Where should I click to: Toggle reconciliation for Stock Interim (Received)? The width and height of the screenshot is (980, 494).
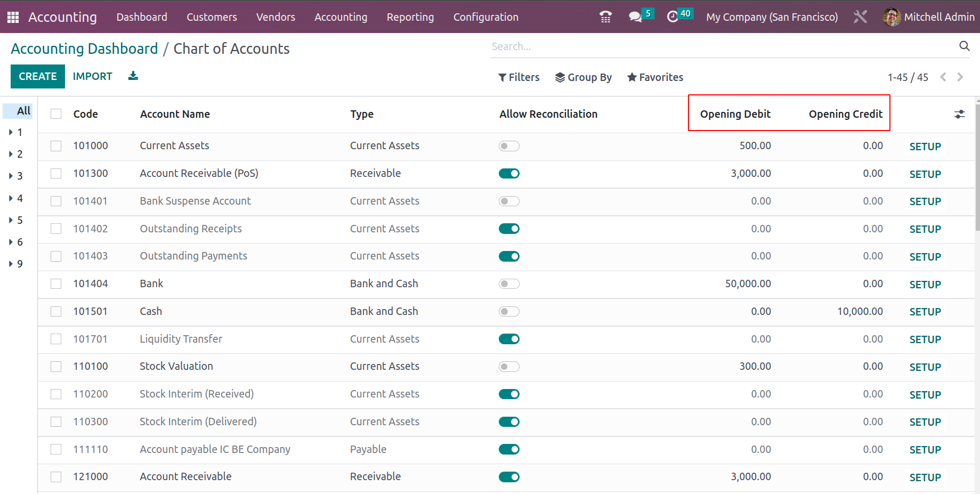509,394
